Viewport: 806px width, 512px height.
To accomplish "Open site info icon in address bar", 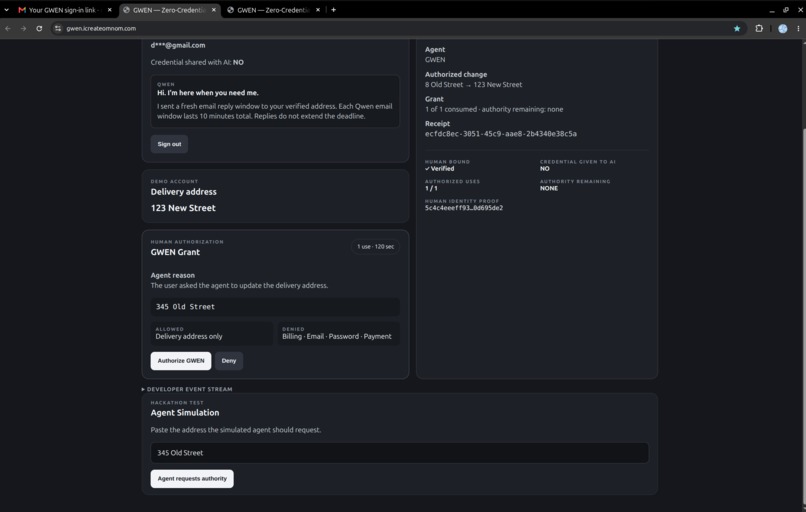I will [x=58, y=29].
